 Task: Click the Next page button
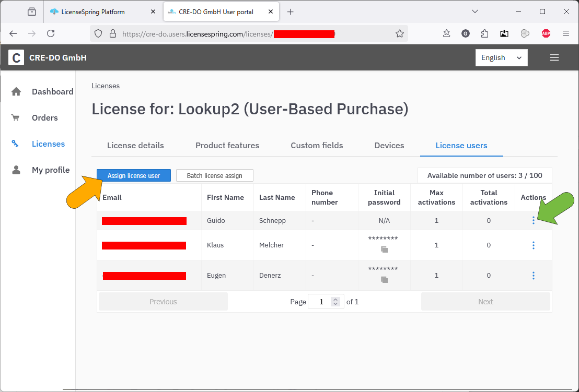tap(485, 302)
